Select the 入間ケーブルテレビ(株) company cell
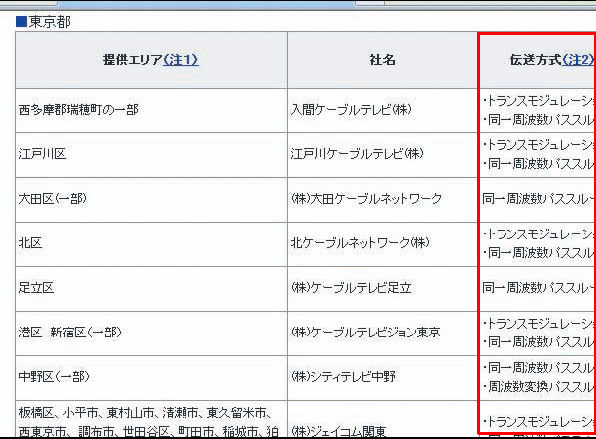596x439 pixels. point(382,111)
